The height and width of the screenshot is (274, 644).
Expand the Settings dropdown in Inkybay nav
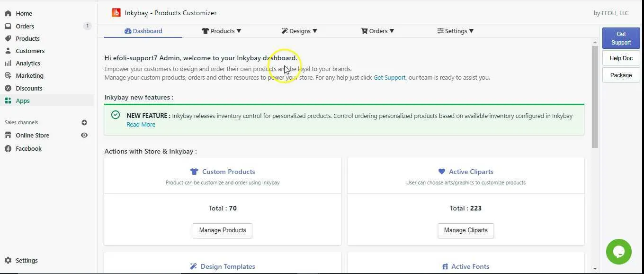[x=455, y=31]
